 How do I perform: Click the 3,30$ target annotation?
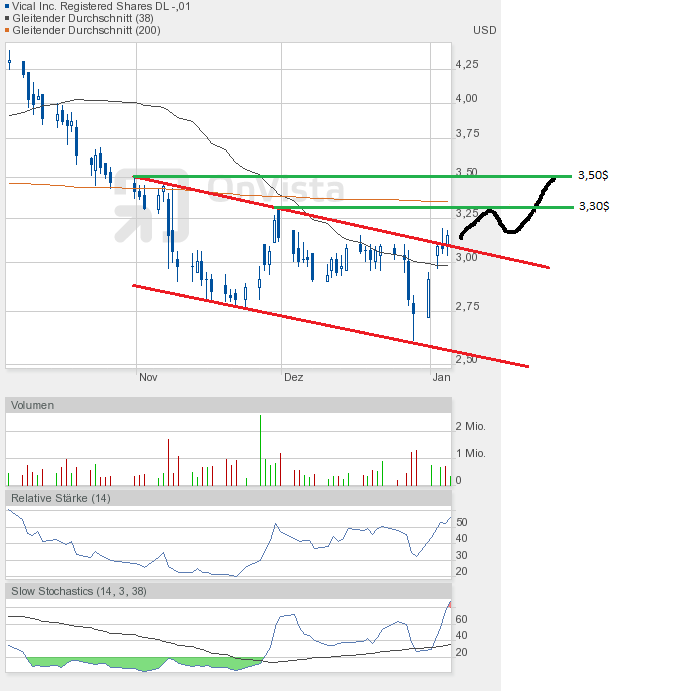(594, 206)
